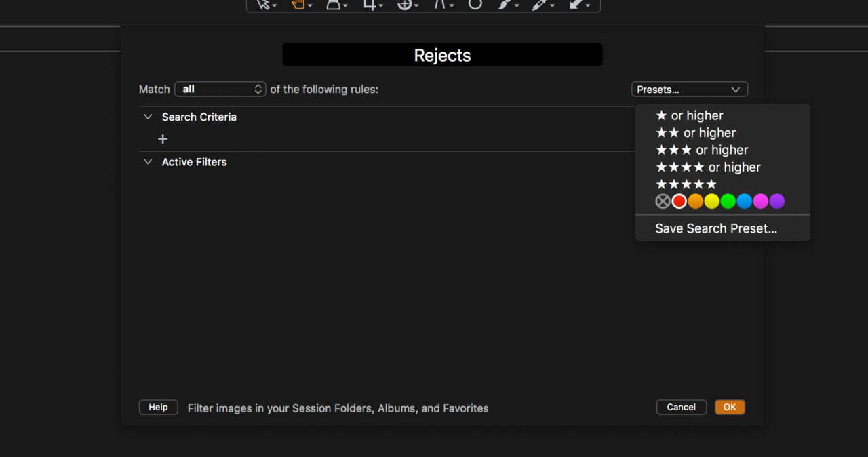Add a search criterion with plus icon
This screenshot has width=868, height=457.
(163, 139)
